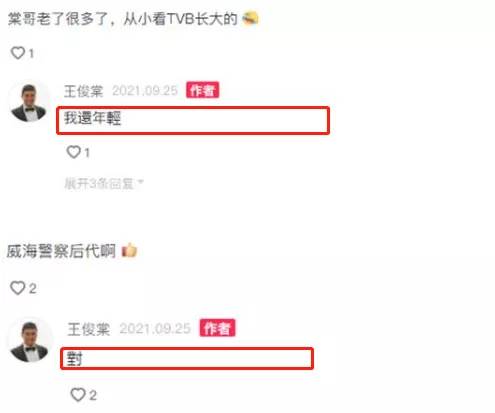This screenshot has width=495, height=413.
Task: Select the reply text 我還年輕
Action: (x=92, y=118)
